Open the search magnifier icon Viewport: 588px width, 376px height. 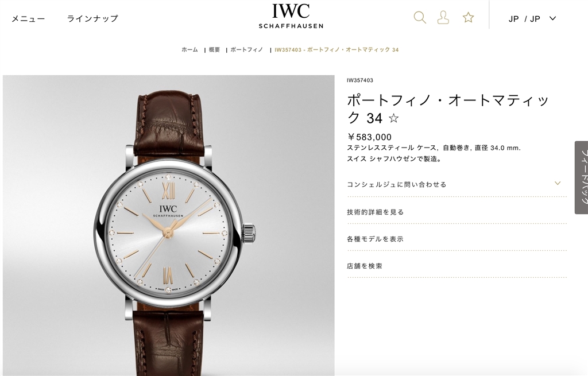(x=420, y=18)
